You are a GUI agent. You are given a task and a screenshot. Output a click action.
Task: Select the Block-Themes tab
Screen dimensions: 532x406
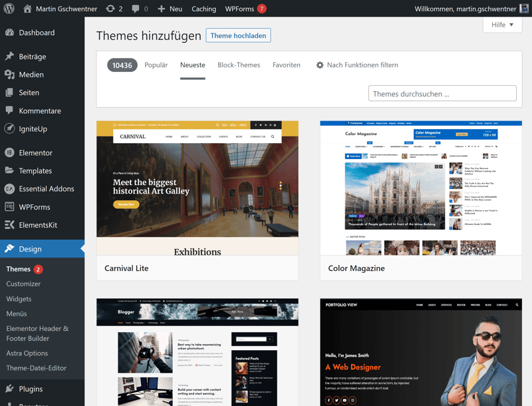[x=239, y=65]
